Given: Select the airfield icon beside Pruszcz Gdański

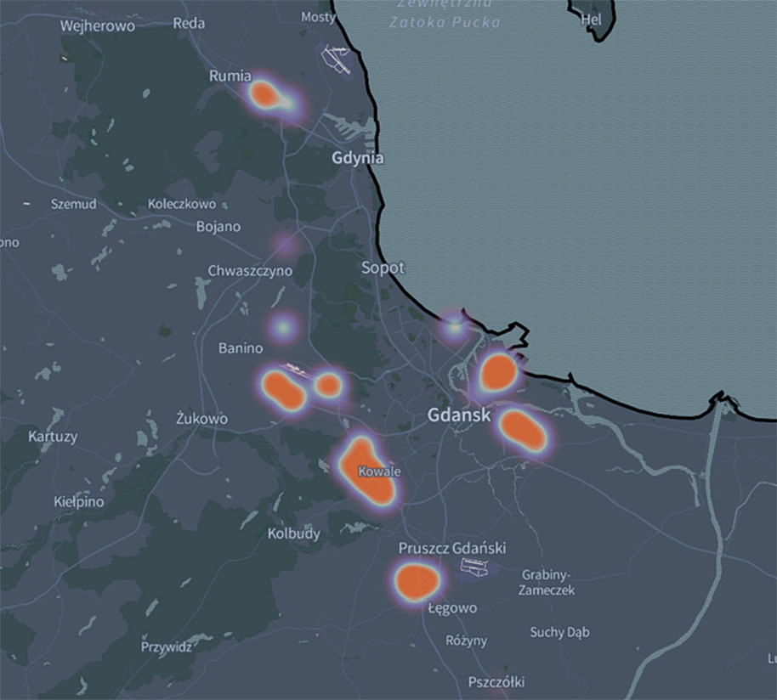Looking at the screenshot, I should tap(473, 566).
